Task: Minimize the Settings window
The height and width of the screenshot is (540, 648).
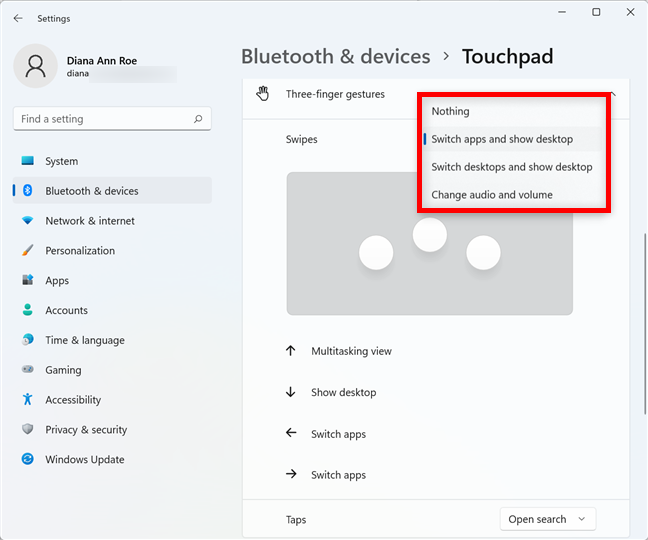Action: pos(562,12)
